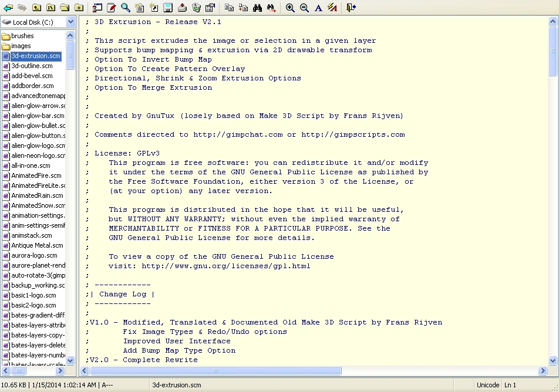The image size is (559, 392).
Task: Select basic1-logo.scm file
Action: click(33, 295)
